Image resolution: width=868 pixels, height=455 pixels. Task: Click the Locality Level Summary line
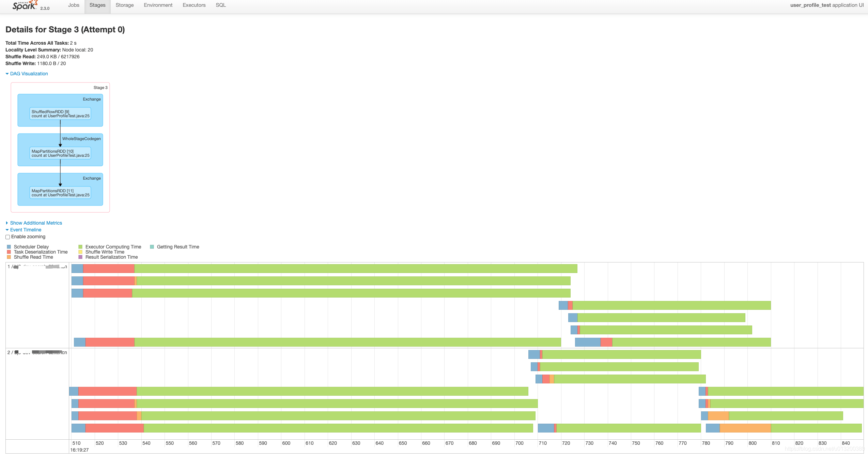[x=49, y=50]
